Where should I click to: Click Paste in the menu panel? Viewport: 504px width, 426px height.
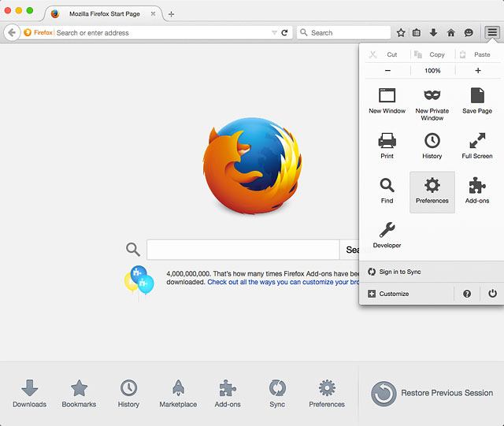click(x=477, y=54)
